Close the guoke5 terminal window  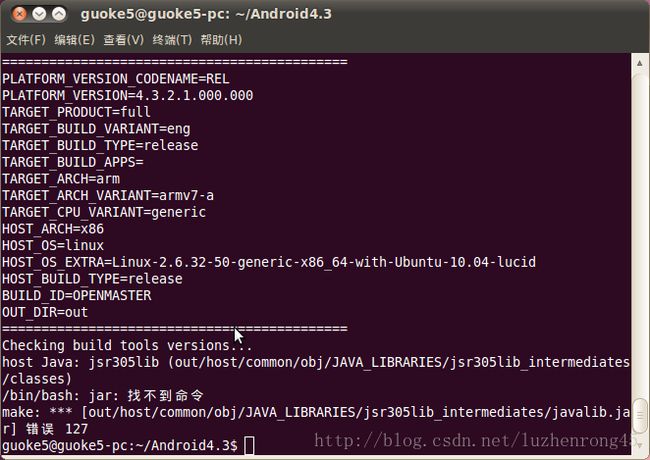tap(19, 14)
